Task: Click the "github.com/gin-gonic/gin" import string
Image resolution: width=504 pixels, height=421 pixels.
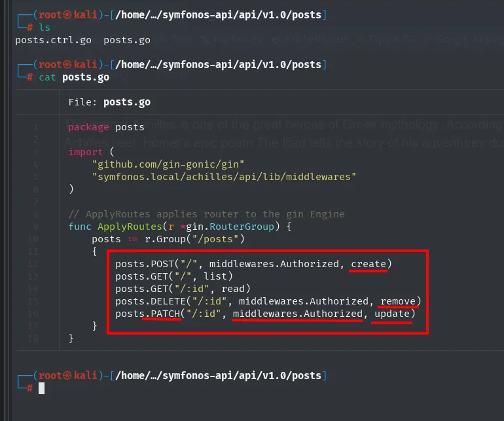Action: [168, 165]
